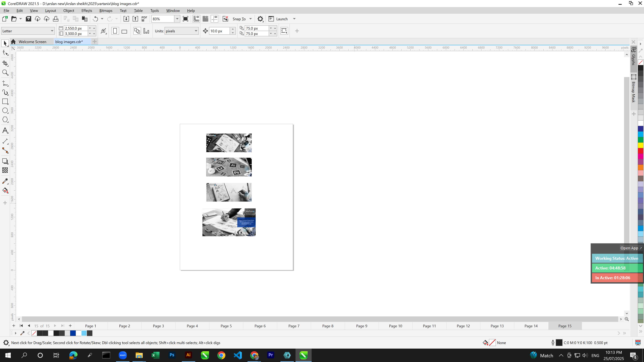644x362 pixels.
Task: Expand the Undo history arrow
Action: coord(102,19)
